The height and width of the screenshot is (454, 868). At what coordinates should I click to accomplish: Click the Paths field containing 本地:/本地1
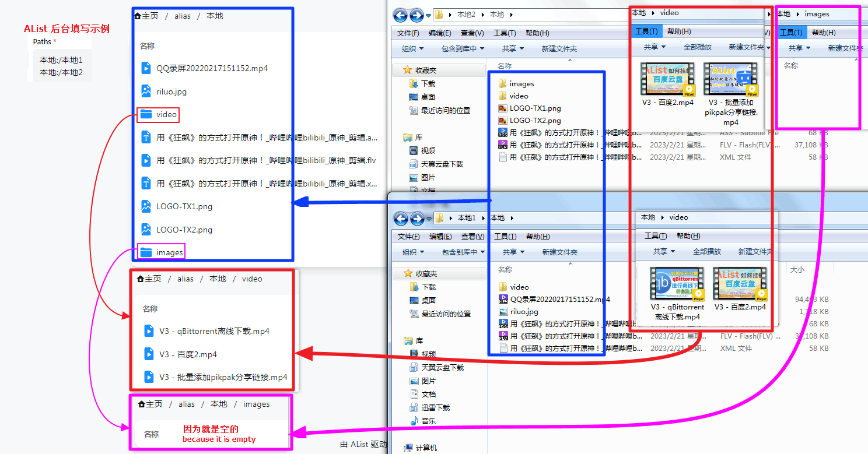[x=62, y=66]
